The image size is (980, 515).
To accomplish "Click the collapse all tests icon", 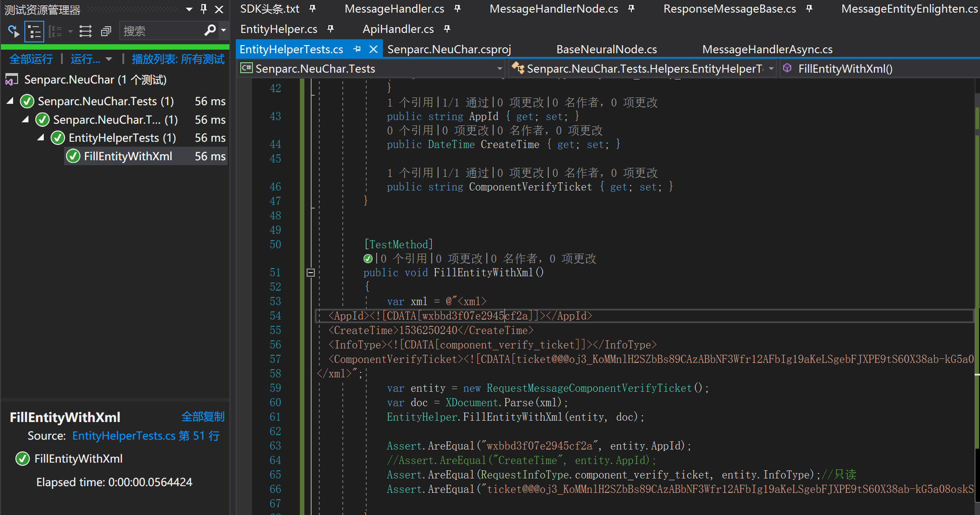I will coord(106,31).
